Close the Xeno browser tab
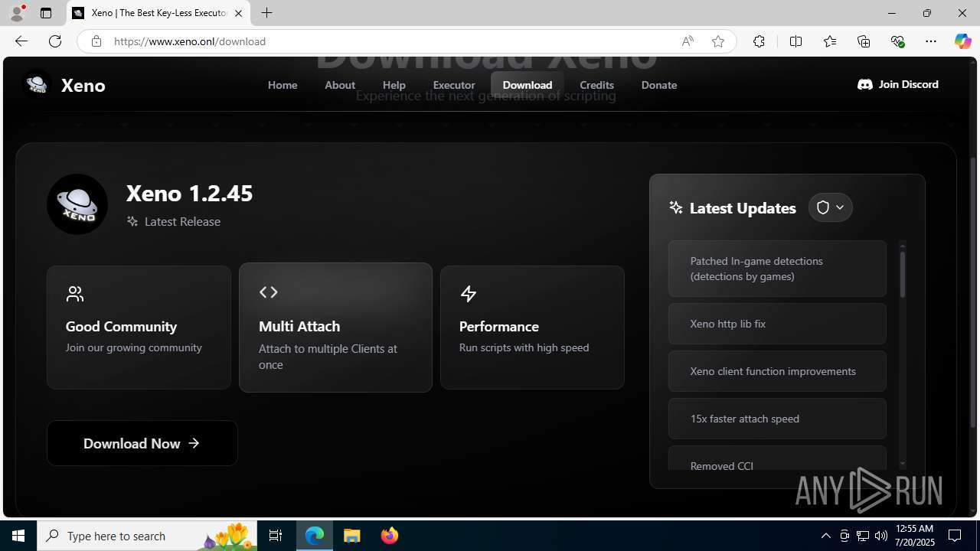The width and height of the screenshot is (980, 551). (x=238, y=13)
